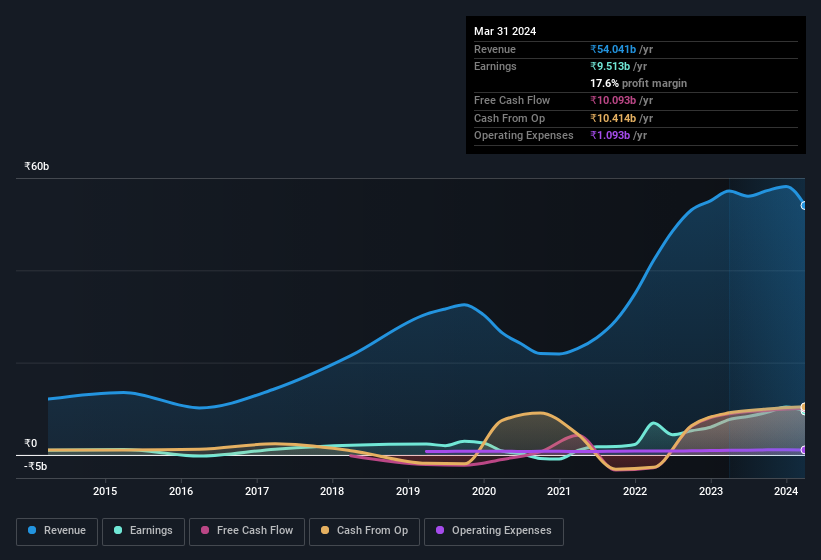Screen dimensions: 821x560
Task: Click the Revenue data point marker at 2024
Action: tap(804, 206)
